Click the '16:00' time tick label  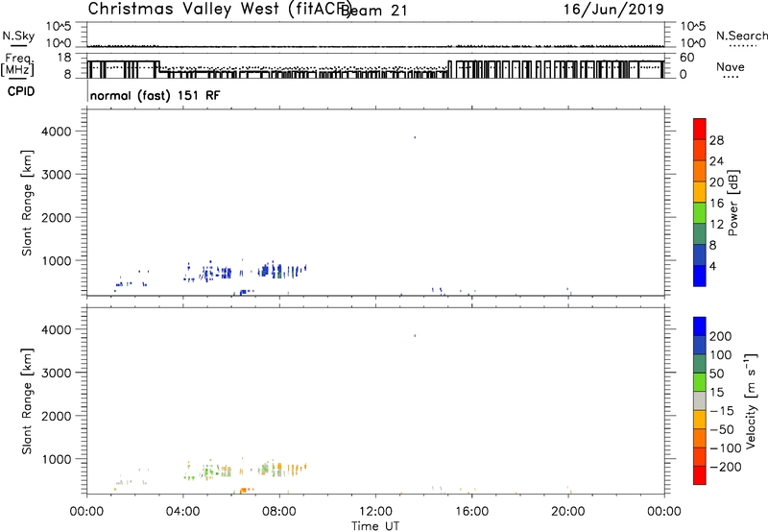tap(471, 512)
